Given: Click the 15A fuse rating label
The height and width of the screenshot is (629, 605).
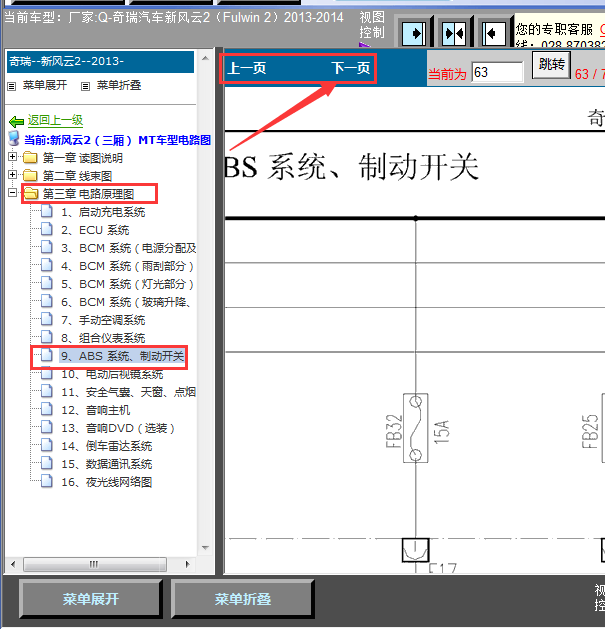Looking at the screenshot, I should (x=441, y=432).
